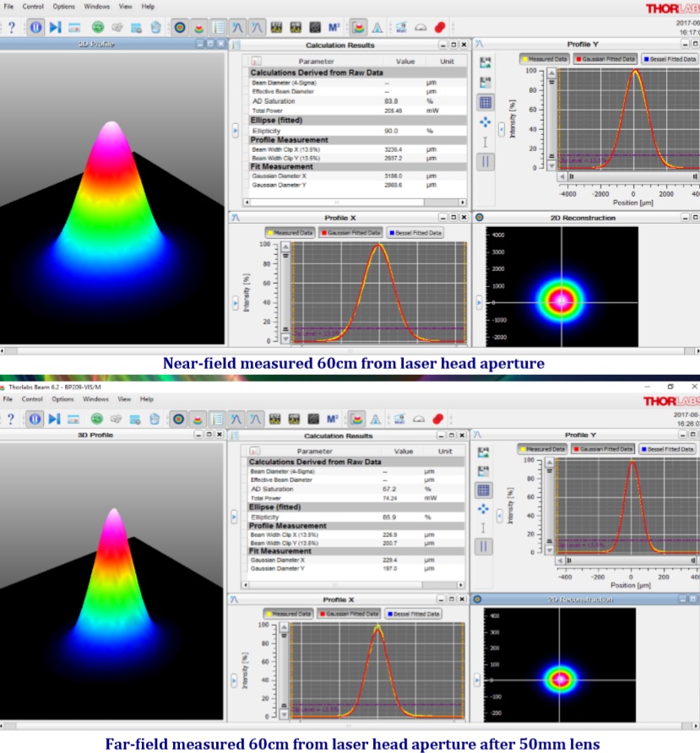Expand side arrow of near-field Calculation Results panel
This screenshot has width=700, height=753.
pos(236,130)
